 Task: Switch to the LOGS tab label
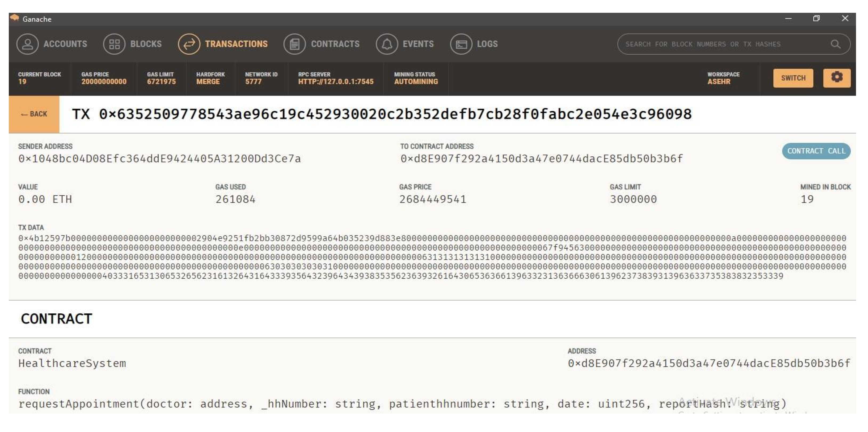pos(487,44)
